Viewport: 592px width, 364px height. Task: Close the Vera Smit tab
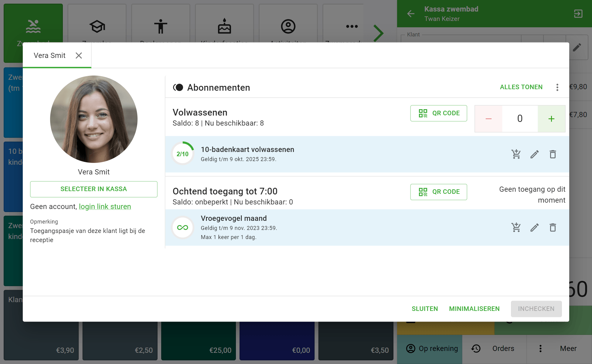click(x=79, y=56)
